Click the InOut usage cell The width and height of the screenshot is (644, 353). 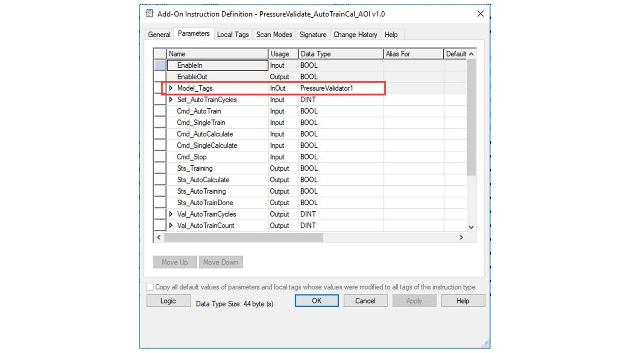283,88
